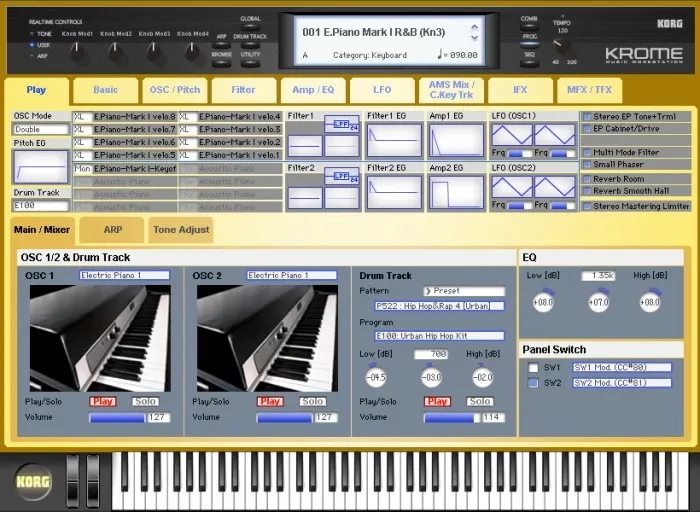Open the Amp / EQ tab
700x512 pixels.
click(x=313, y=90)
